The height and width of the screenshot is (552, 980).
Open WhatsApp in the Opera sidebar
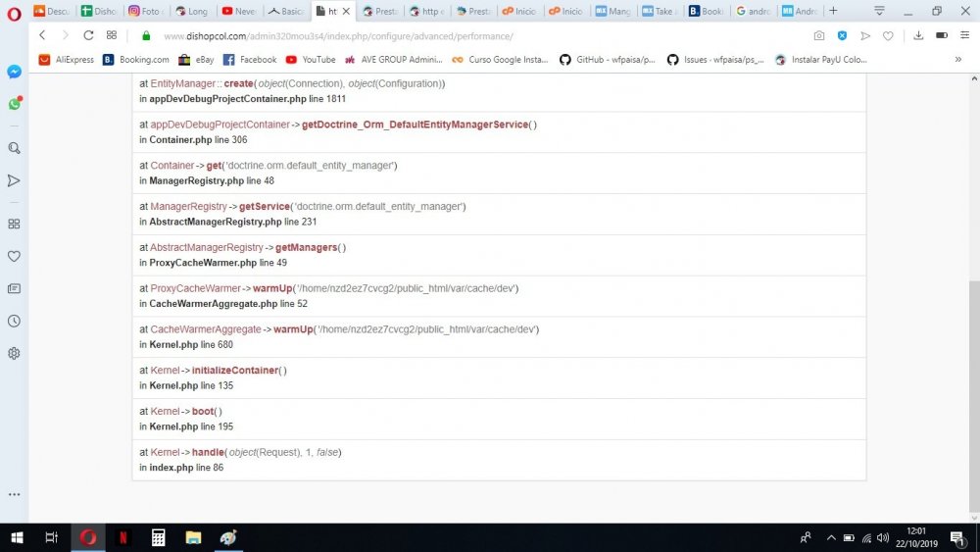point(14,103)
